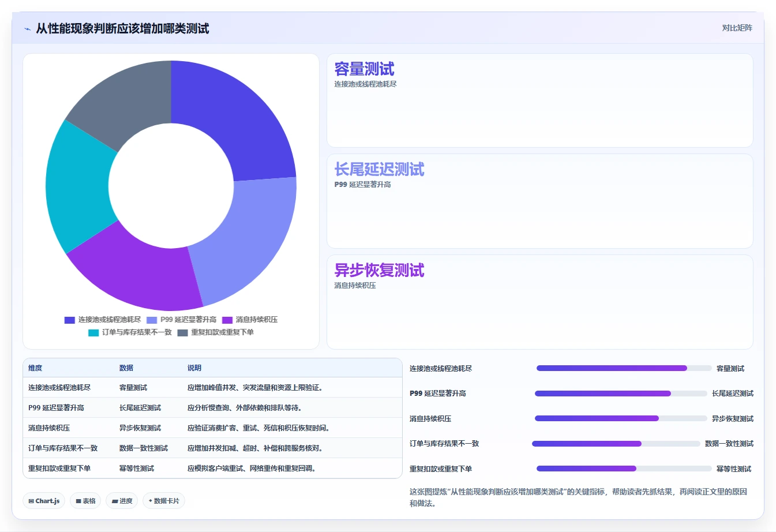Click the 对比矩阵 label at top right
Viewport: 776px width, 532px height.
click(x=737, y=28)
